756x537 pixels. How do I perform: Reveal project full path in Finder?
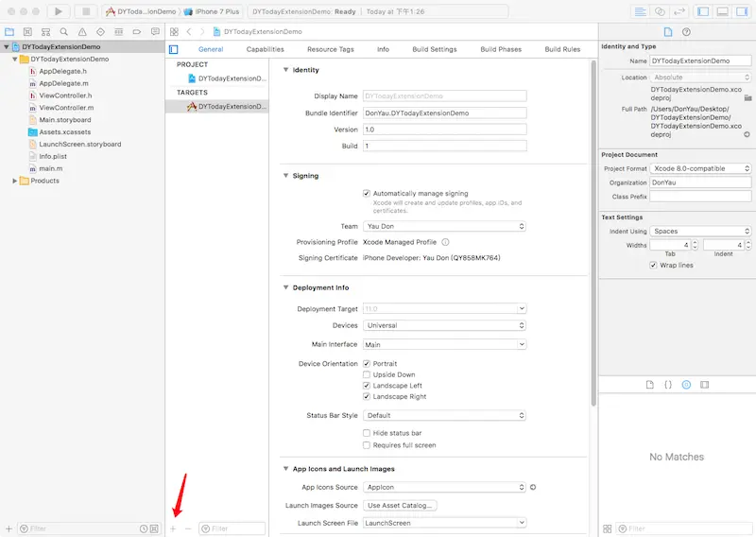[747, 134]
